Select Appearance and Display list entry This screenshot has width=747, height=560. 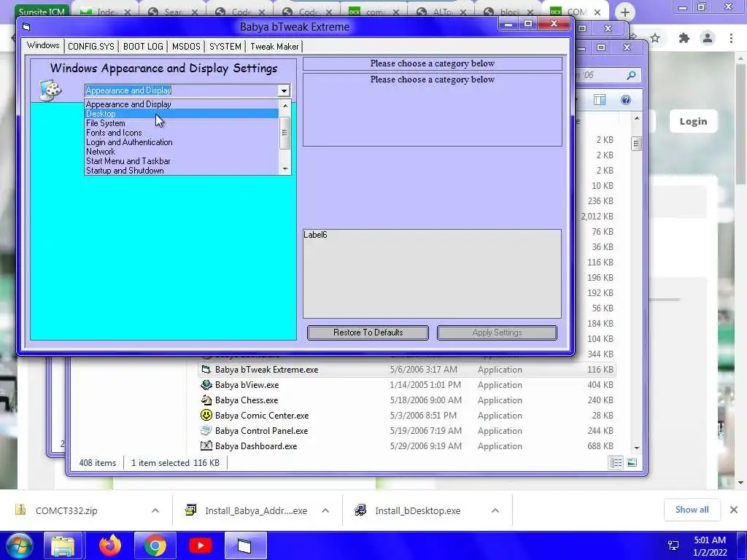coord(182,104)
